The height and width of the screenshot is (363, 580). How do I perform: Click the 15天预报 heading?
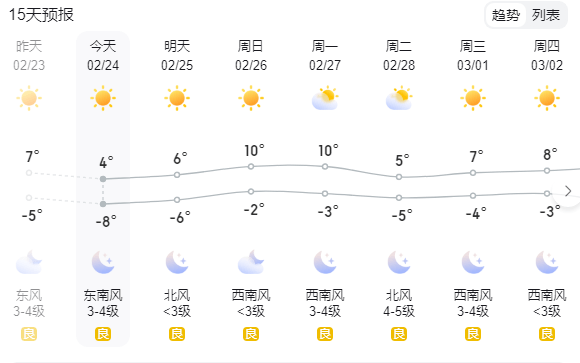41,15
